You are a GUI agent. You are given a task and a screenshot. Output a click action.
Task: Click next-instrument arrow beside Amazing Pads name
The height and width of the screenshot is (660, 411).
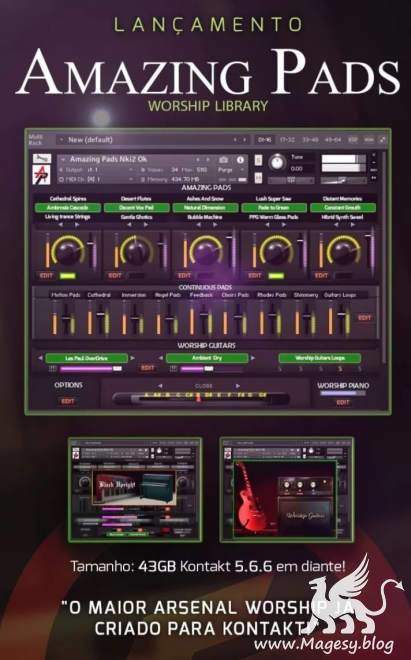click(x=208, y=160)
